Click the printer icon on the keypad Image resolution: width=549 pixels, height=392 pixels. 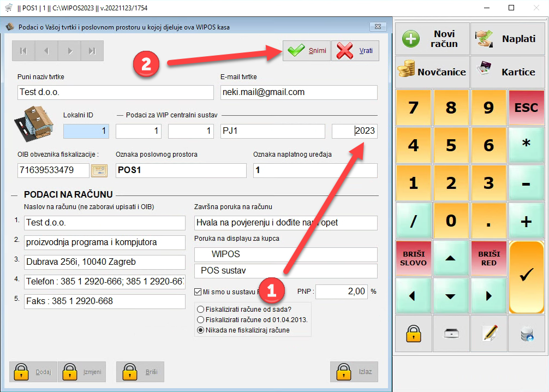click(451, 333)
